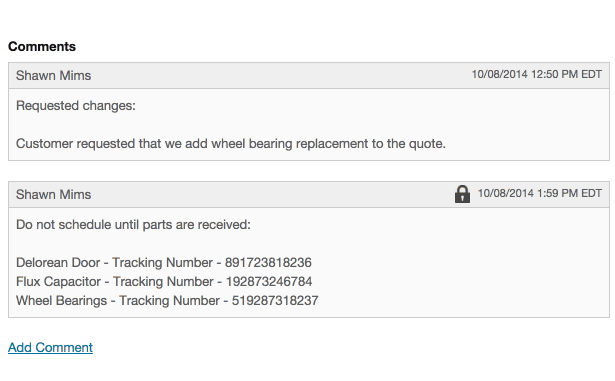Click Shawn Mims name on locked comment

click(x=53, y=194)
